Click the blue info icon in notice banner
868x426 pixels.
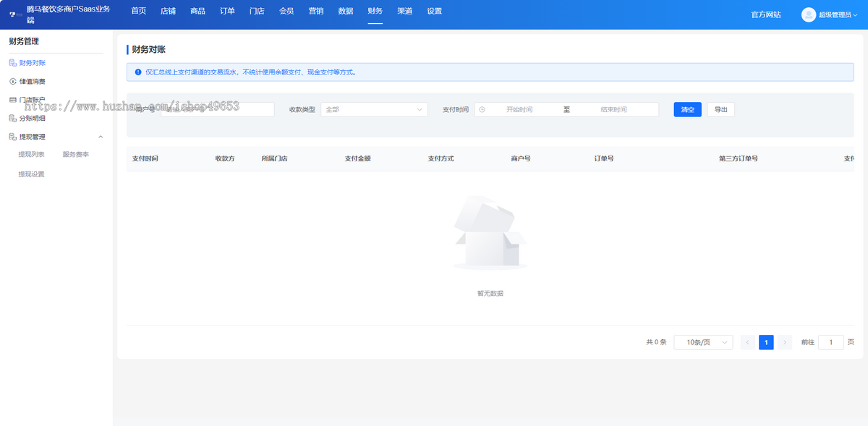138,72
